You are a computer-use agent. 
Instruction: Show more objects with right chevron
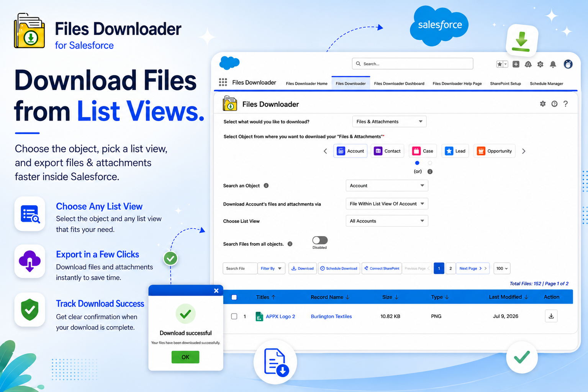point(524,151)
